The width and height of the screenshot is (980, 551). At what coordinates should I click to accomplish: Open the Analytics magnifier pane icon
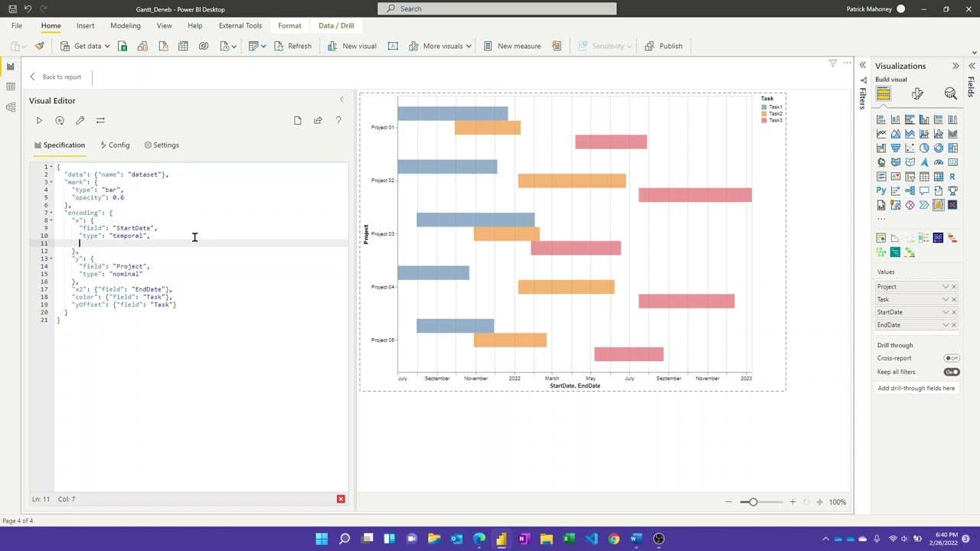coord(950,93)
